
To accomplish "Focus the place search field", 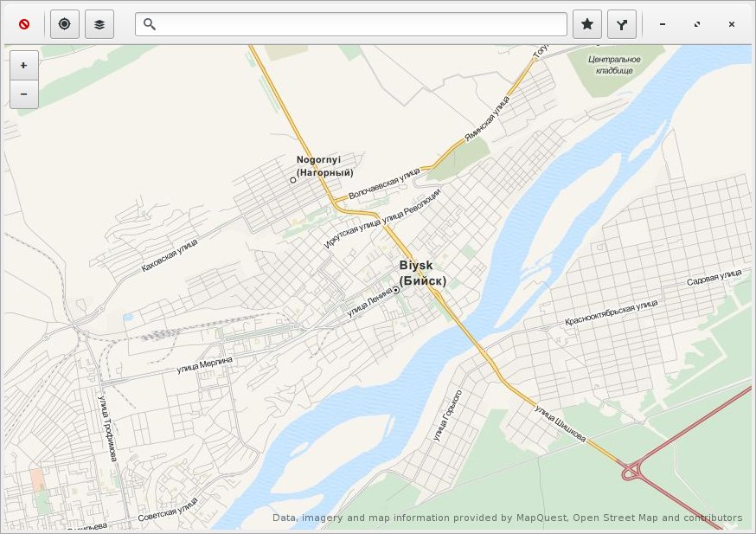I will click(x=351, y=24).
